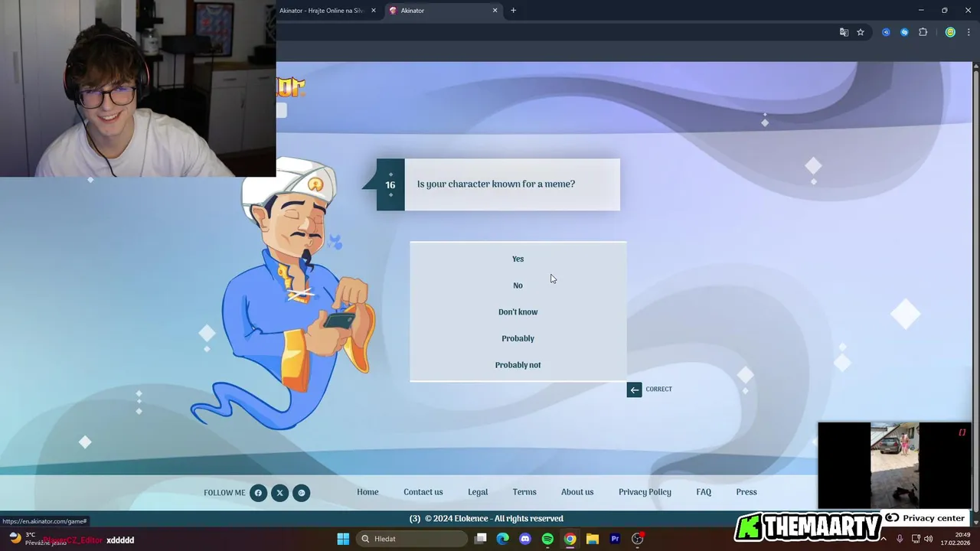Open the blue extension icon beside the bookmark star
Screen dimensions: 980x551
click(886, 32)
